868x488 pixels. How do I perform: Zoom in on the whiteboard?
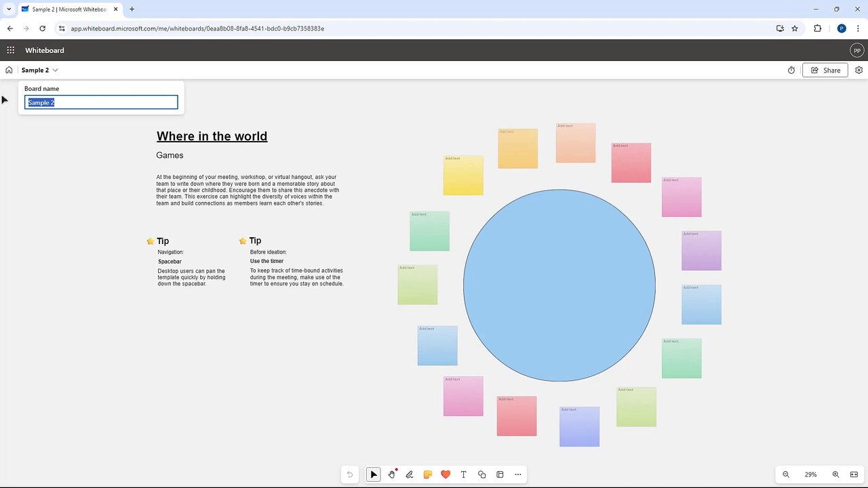(835, 474)
